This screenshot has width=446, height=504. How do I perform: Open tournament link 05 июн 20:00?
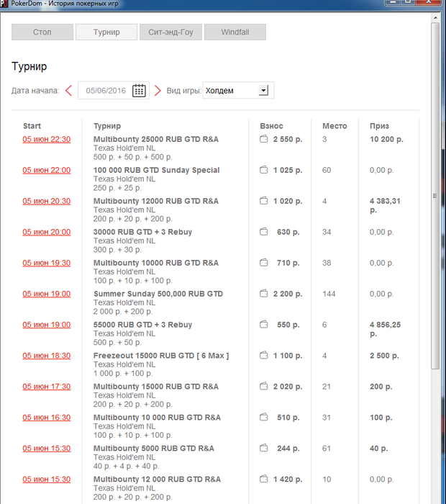(47, 232)
